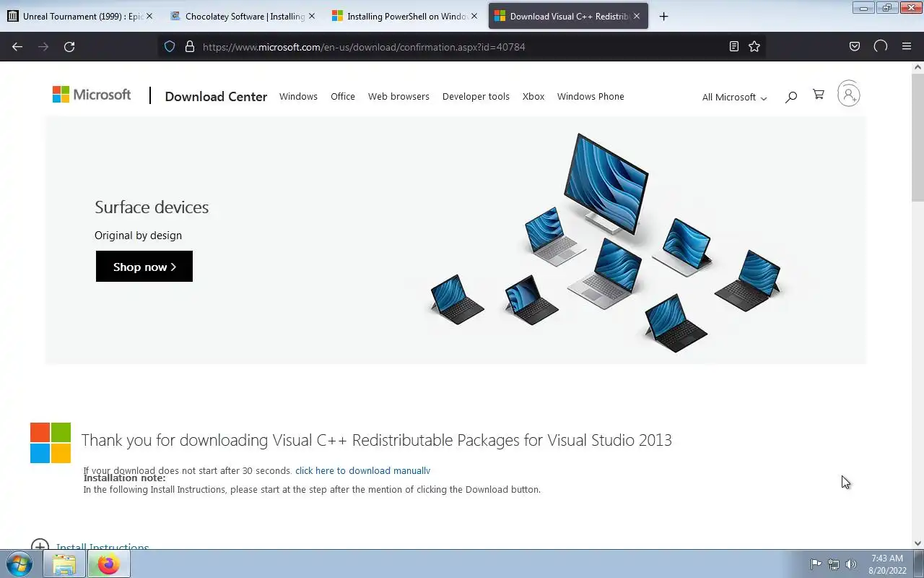This screenshot has height=578, width=924.
Task: Open the Xbox menu item
Action: click(533, 96)
